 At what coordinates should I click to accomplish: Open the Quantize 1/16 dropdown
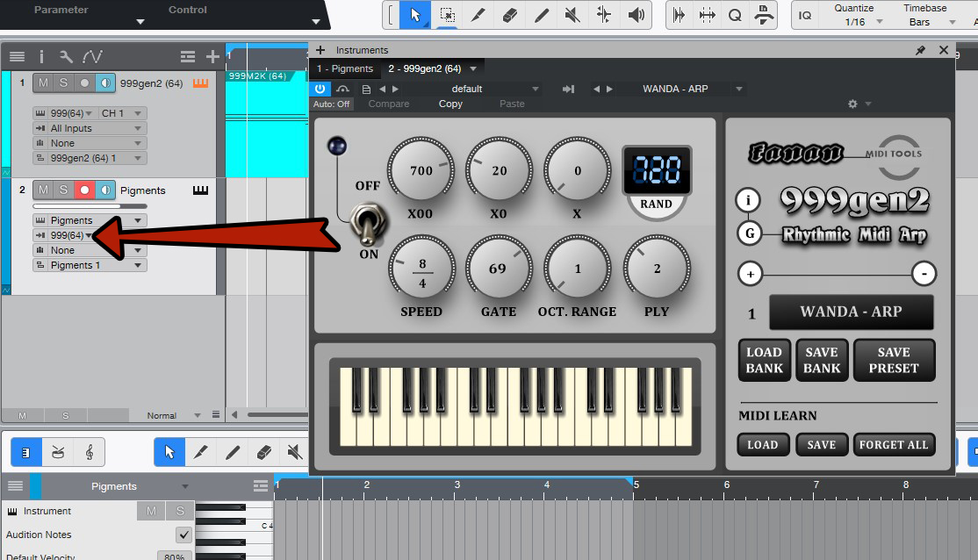pos(853,22)
